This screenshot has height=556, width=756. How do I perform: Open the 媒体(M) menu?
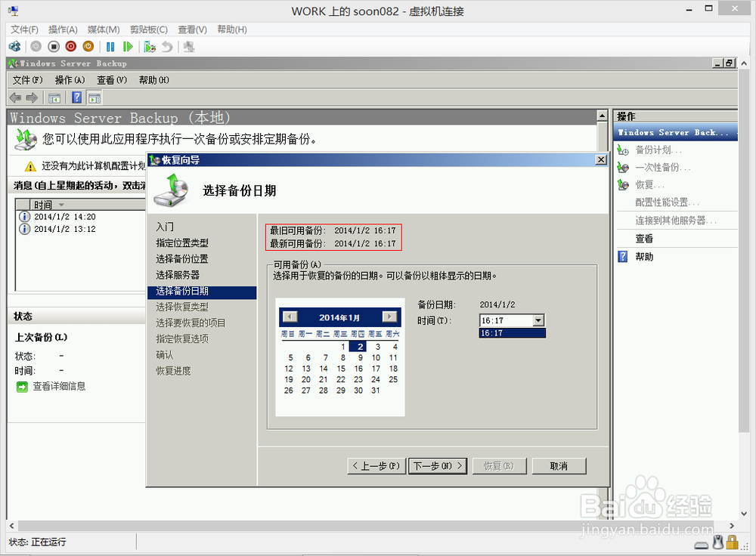coord(104,30)
